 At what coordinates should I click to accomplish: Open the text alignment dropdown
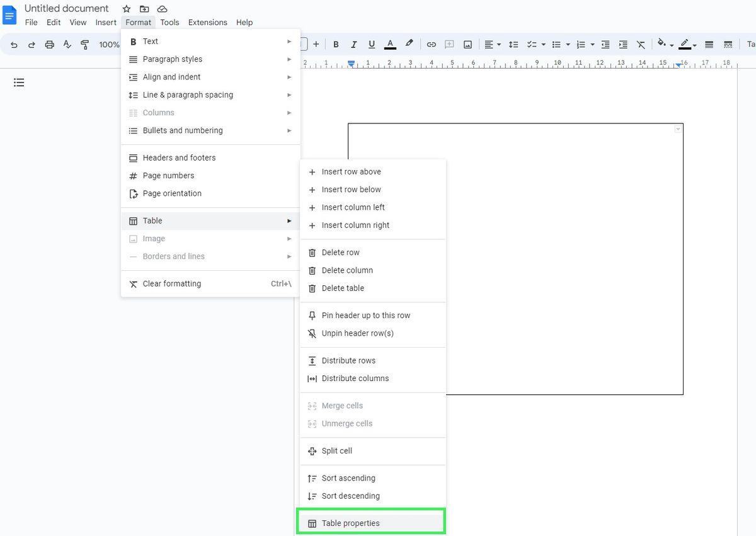point(492,44)
